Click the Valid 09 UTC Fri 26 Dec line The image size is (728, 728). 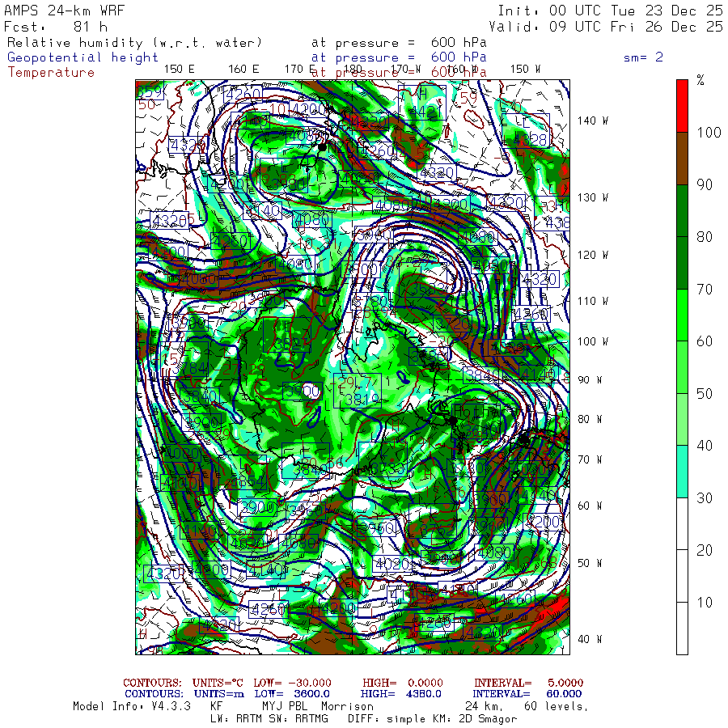(x=610, y=27)
